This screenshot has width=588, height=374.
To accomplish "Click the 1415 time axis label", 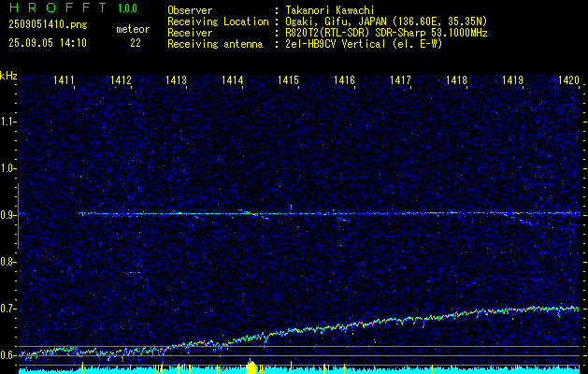I will click(x=288, y=79).
